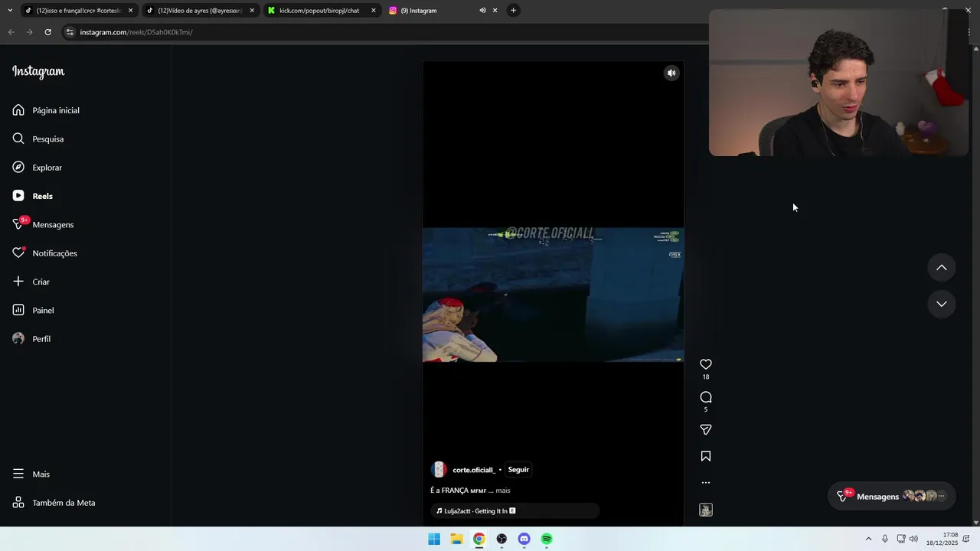Switch to kick.com popout chat tab
980x551 pixels.
tap(318, 11)
